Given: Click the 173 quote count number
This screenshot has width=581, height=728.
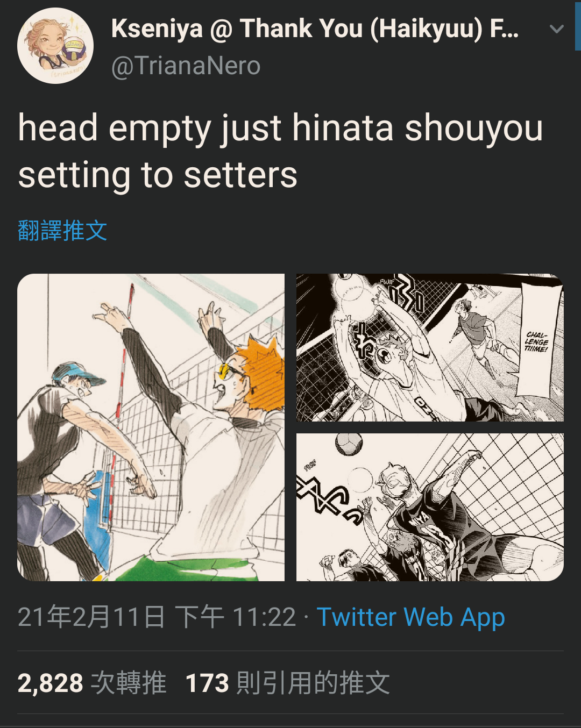Looking at the screenshot, I should pyautogui.click(x=207, y=683).
